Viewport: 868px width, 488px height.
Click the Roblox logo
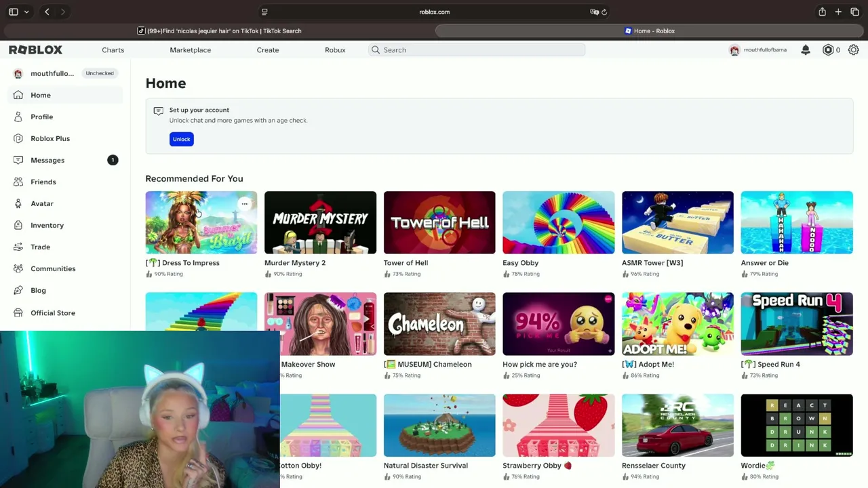(x=35, y=49)
